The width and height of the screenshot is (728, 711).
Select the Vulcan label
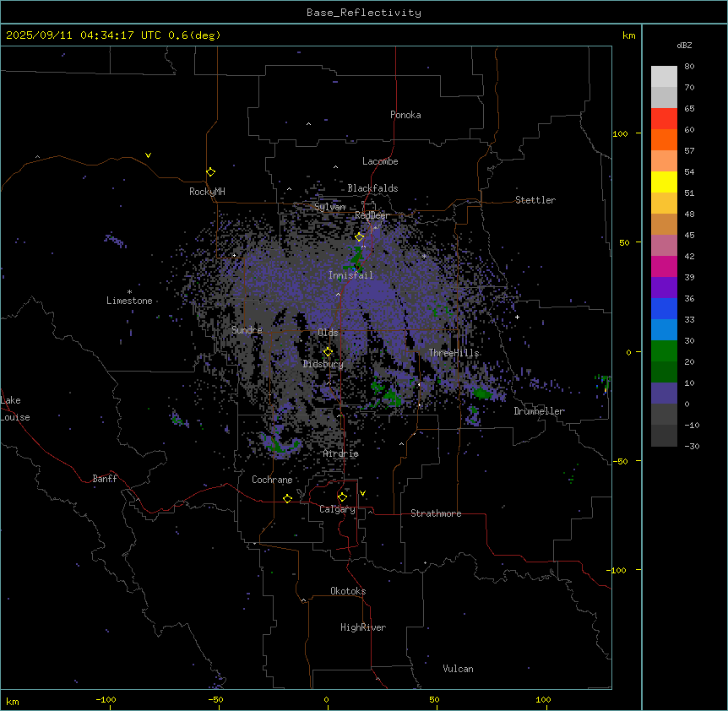point(458,669)
